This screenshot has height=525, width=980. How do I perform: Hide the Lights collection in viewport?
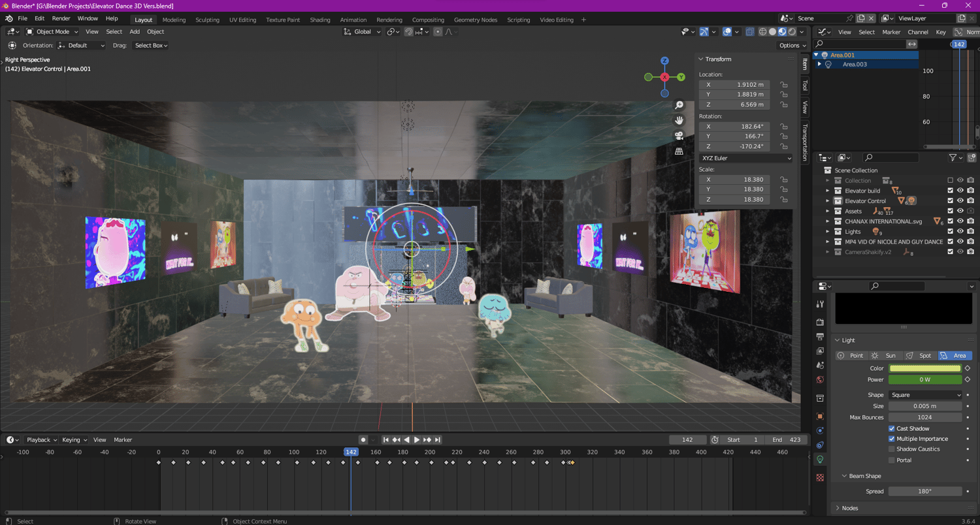click(960, 231)
